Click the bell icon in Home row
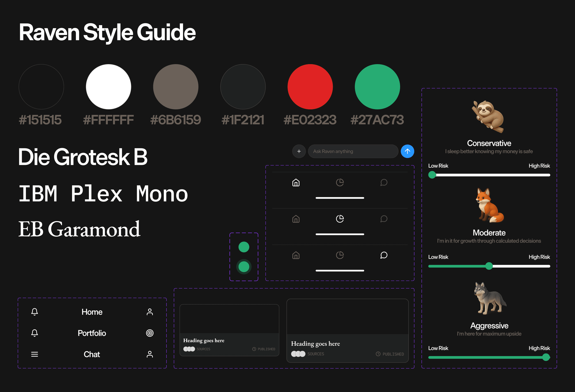The height and width of the screenshot is (392, 575). click(x=35, y=312)
